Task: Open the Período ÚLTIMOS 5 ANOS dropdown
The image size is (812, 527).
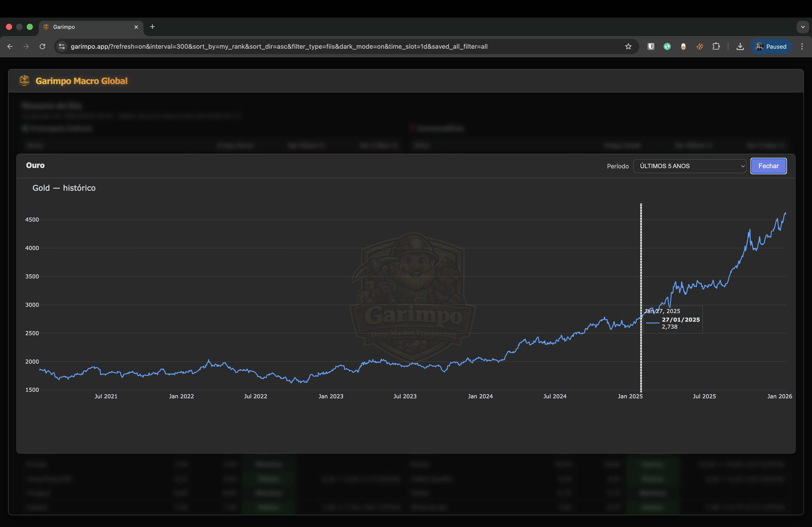Action: [690, 166]
